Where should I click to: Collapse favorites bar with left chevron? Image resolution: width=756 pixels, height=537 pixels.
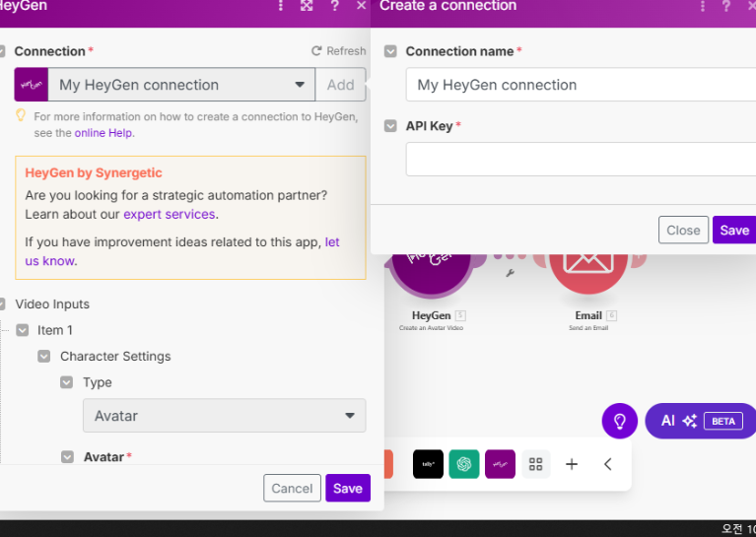607,464
